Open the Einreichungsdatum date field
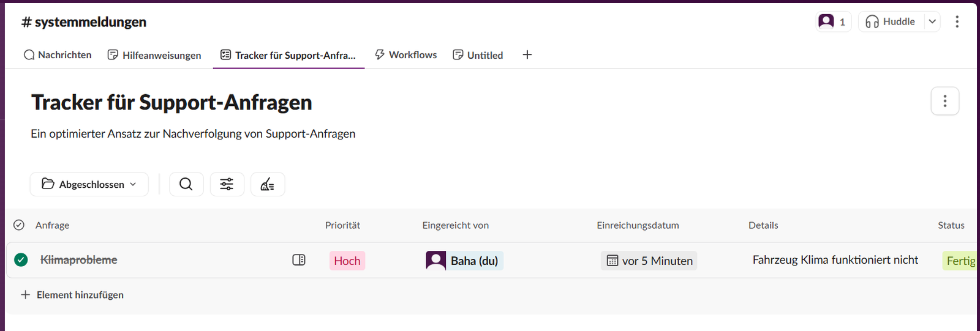 pos(649,261)
